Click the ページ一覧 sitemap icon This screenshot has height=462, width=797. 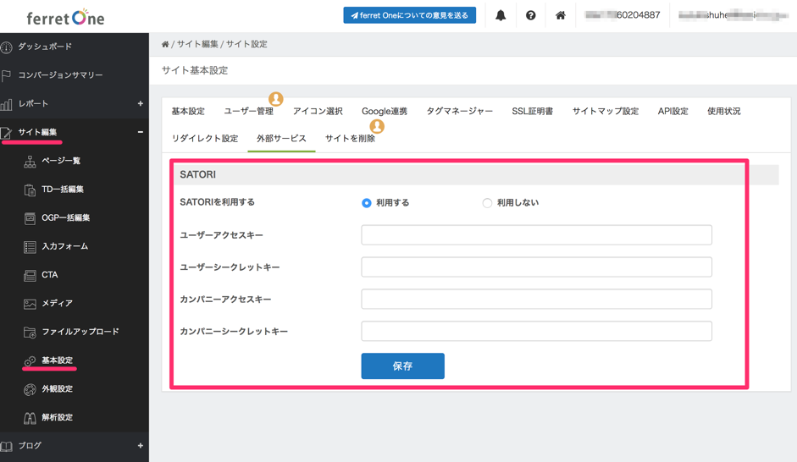[x=30, y=162]
